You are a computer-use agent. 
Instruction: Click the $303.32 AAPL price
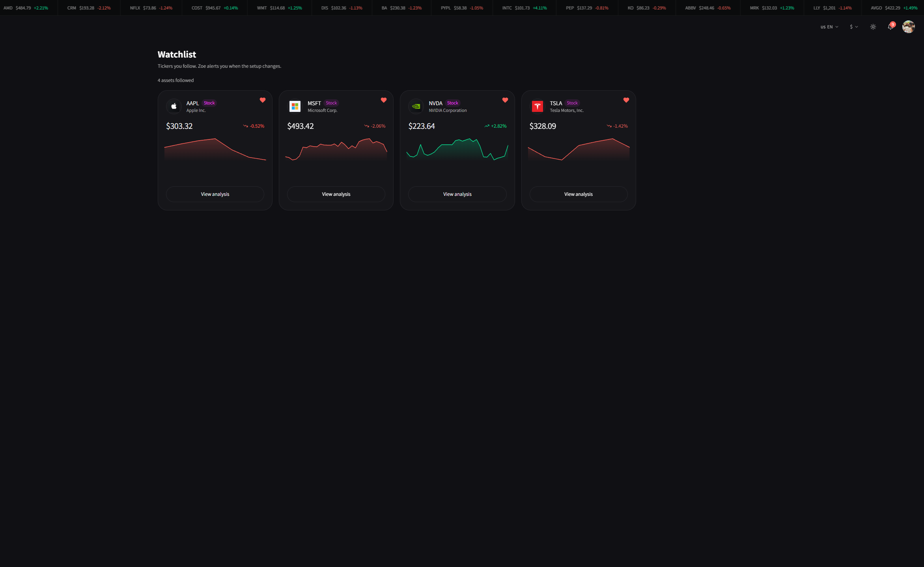click(x=179, y=126)
